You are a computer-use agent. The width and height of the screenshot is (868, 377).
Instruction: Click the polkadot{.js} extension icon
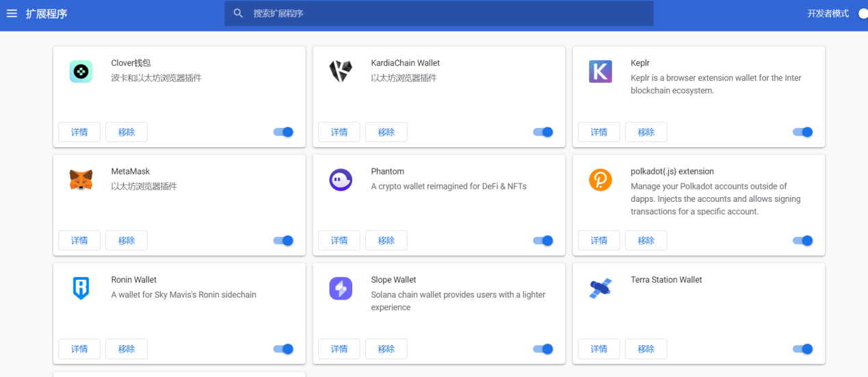pos(601,180)
